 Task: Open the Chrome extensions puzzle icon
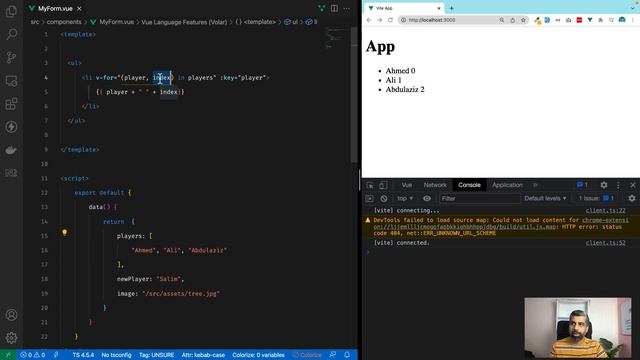point(600,20)
